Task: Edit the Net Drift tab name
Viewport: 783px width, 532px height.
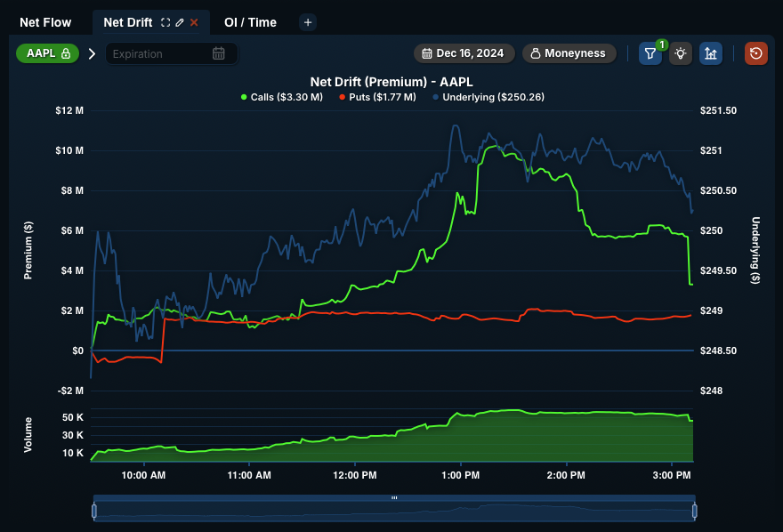Action: pyautogui.click(x=180, y=22)
